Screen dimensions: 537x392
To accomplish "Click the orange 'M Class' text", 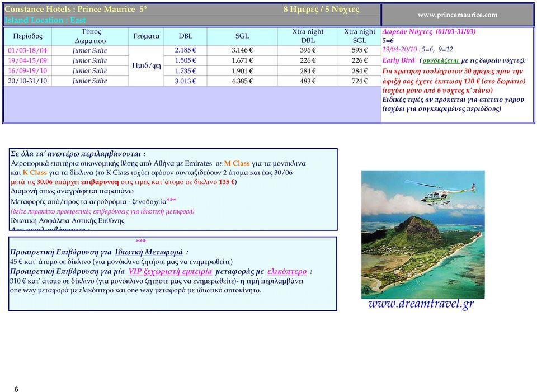I will coord(237,163).
